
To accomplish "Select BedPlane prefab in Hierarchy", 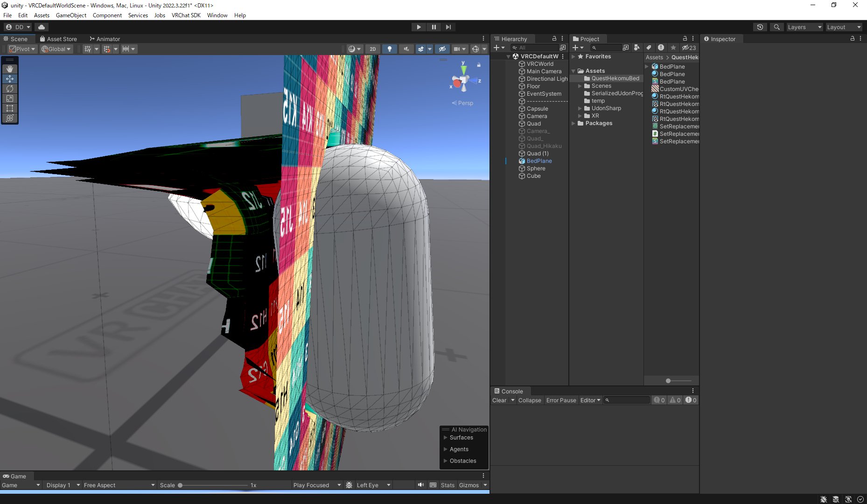I will [x=539, y=161].
